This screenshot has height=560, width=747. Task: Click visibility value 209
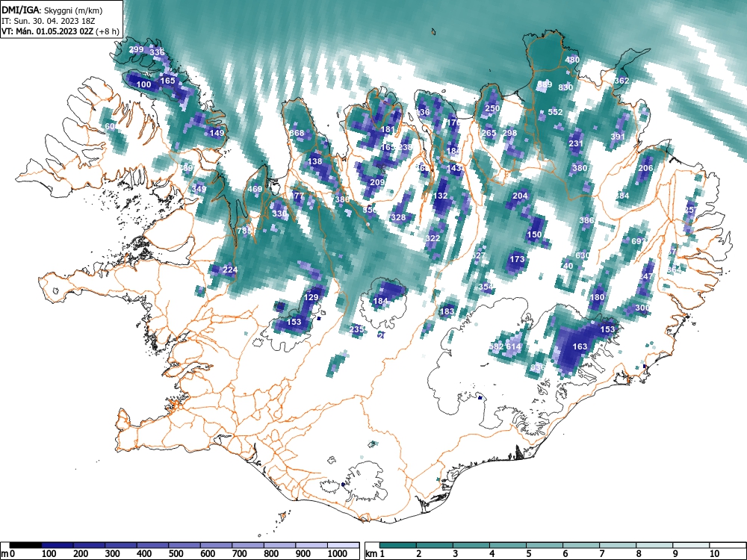click(377, 182)
